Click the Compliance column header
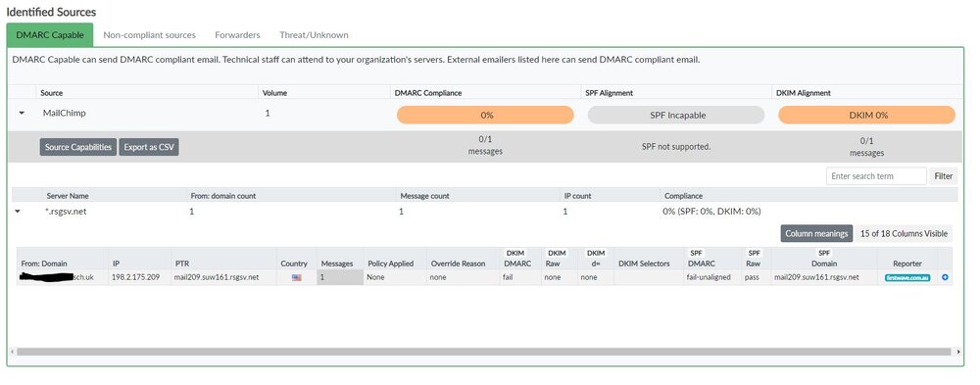980x385 pixels. [683, 196]
